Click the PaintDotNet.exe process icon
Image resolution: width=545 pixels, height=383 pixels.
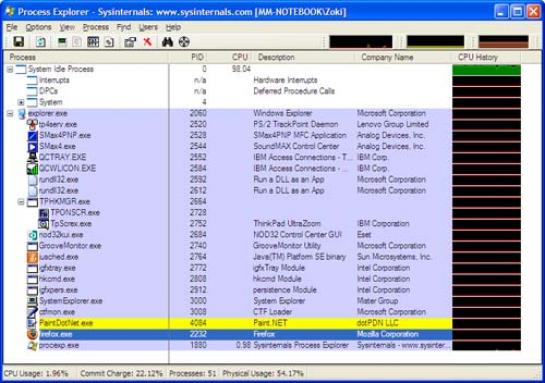pyautogui.click(x=32, y=323)
